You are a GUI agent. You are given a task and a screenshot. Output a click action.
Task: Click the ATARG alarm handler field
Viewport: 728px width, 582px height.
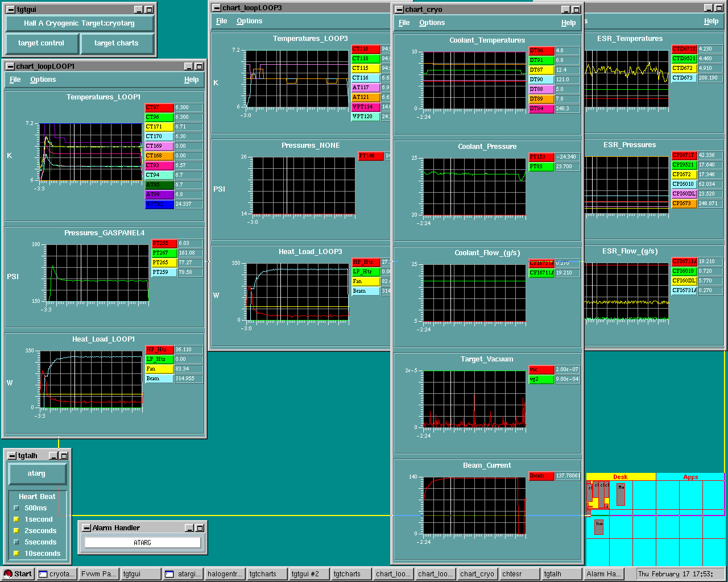(142, 543)
